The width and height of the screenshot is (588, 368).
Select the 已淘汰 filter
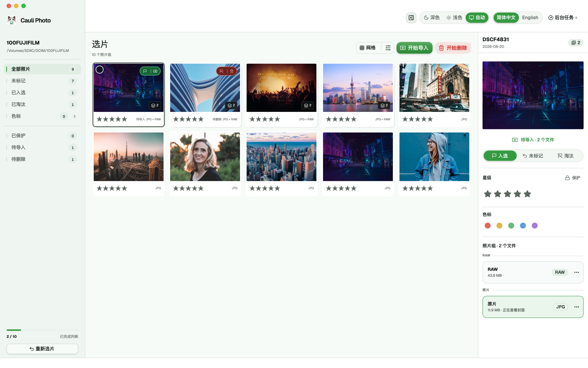pos(42,104)
